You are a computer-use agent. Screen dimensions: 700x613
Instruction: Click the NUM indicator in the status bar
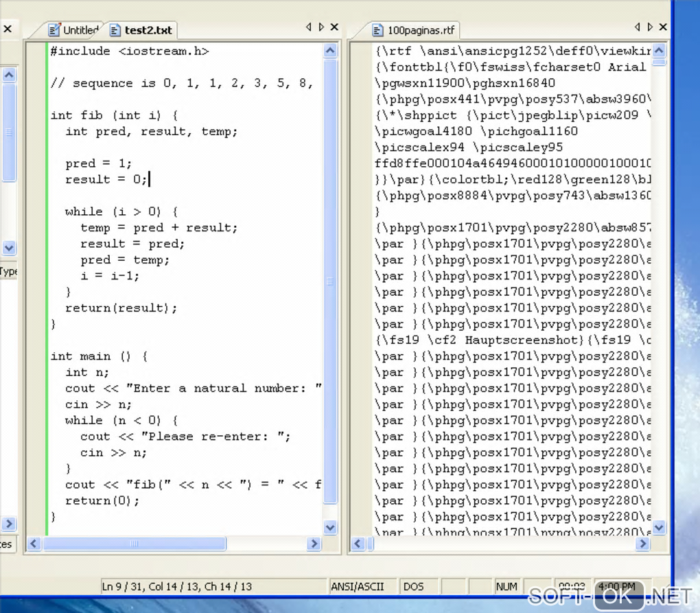pyautogui.click(x=506, y=586)
